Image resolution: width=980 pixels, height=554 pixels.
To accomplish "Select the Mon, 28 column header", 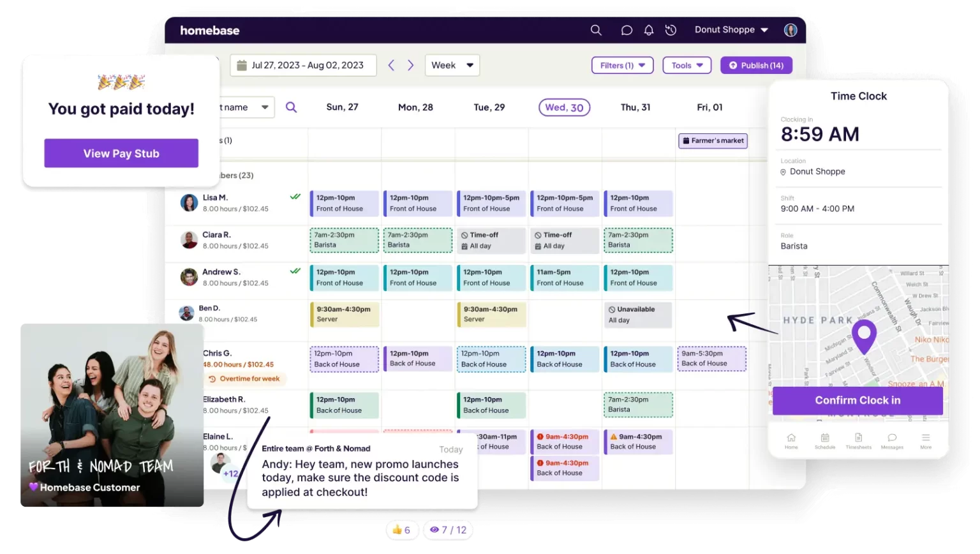I will tap(415, 107).
